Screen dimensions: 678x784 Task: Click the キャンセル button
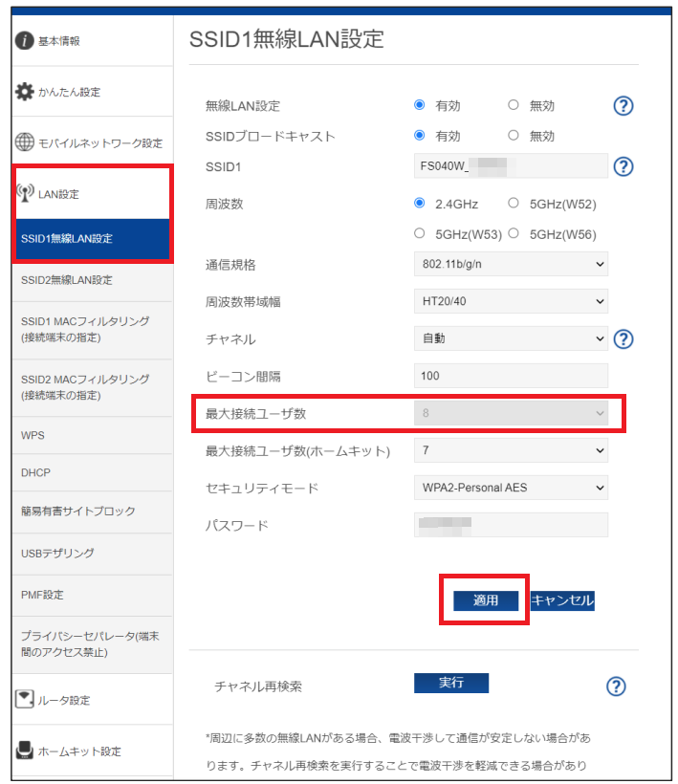(562, 600)
